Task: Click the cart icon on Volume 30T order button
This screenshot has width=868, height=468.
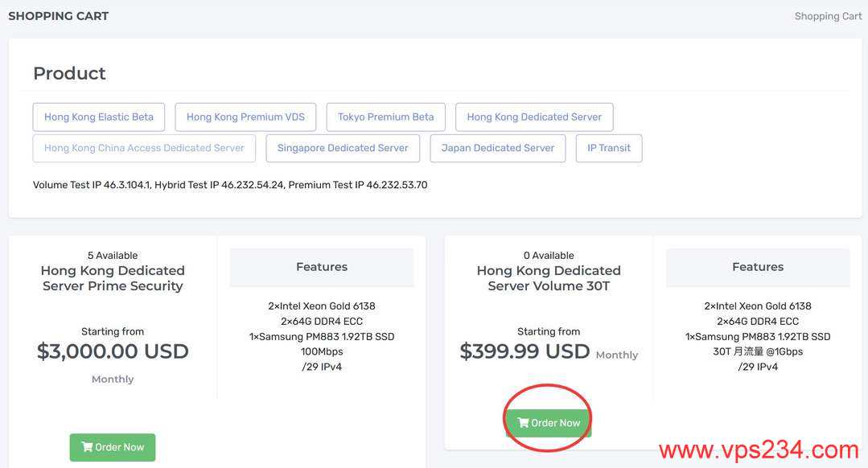Action: pos(523,423)
